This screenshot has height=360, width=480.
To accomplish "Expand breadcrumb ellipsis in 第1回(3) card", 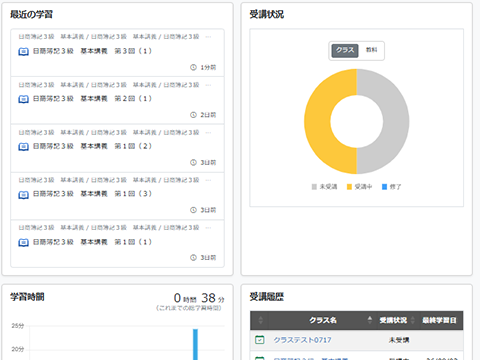I will coord(208,180).
